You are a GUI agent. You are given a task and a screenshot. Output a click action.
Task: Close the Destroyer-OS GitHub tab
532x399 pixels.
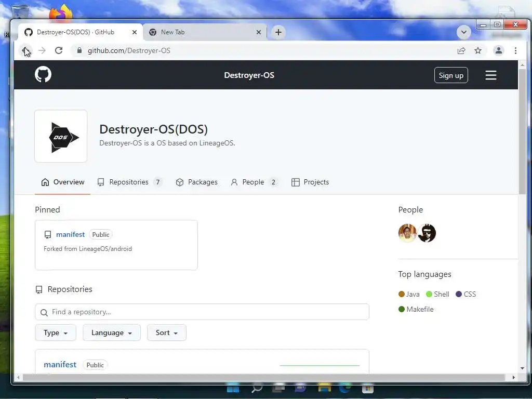(x=135, y=32)
